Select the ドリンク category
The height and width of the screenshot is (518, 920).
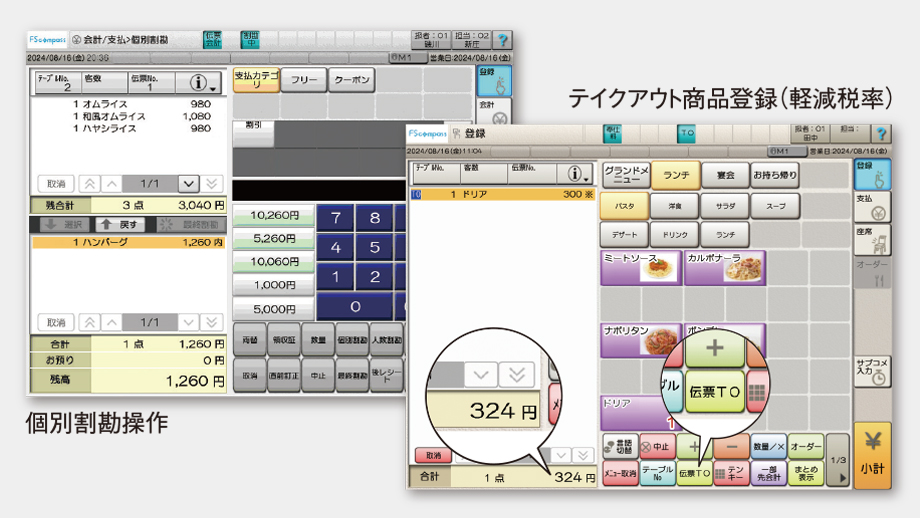[675, 235]
